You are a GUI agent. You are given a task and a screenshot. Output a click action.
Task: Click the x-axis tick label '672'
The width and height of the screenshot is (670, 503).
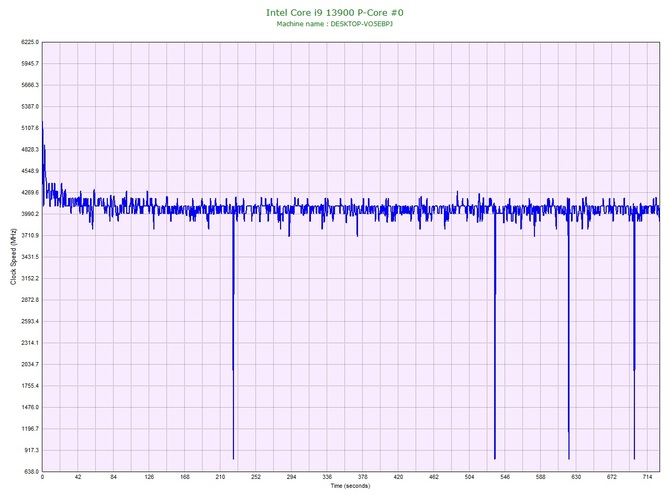612,477
